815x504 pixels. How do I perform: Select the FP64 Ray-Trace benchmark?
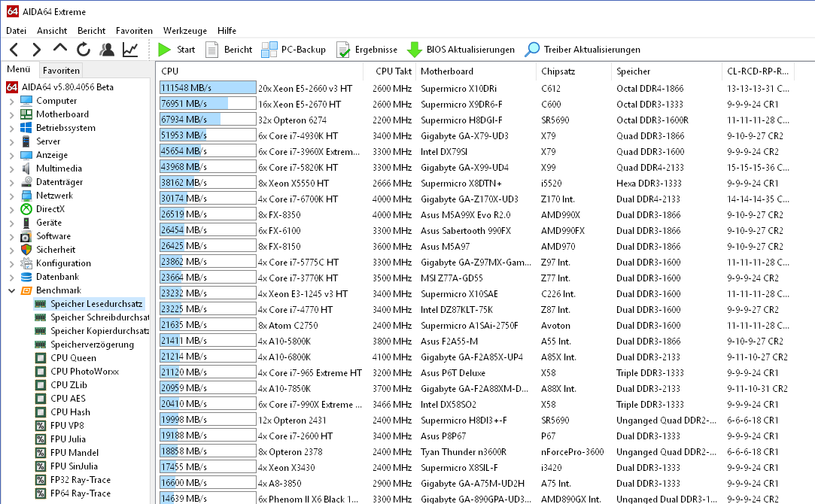(x=73, y=493)
